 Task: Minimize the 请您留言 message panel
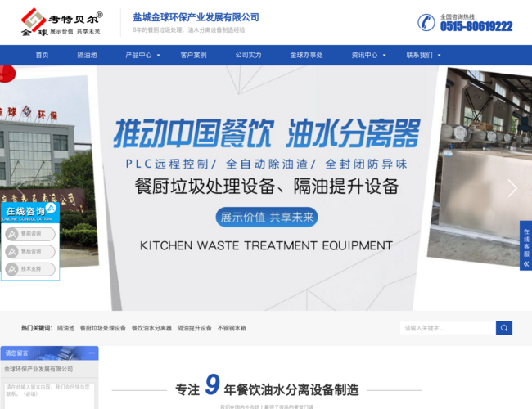pyautogui.click(x=92, y=353)
